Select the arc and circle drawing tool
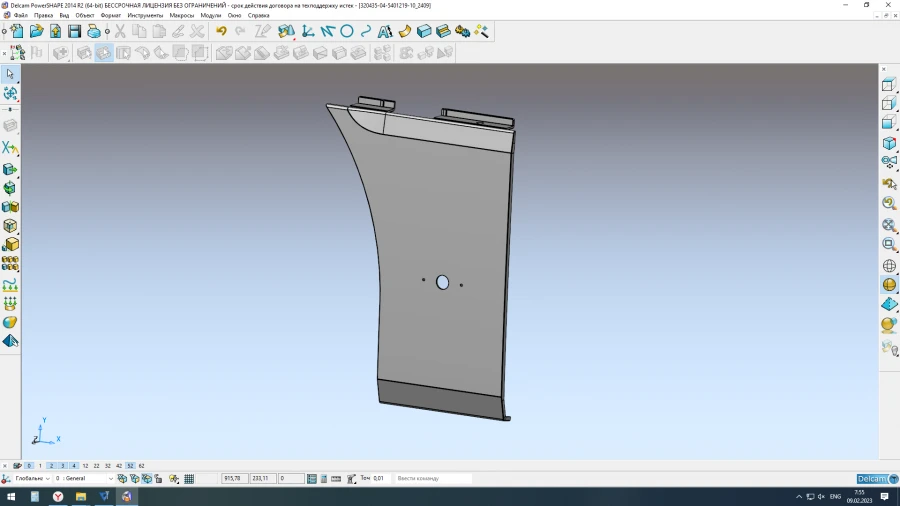The image size is (900, 506). tap(347, 31)
